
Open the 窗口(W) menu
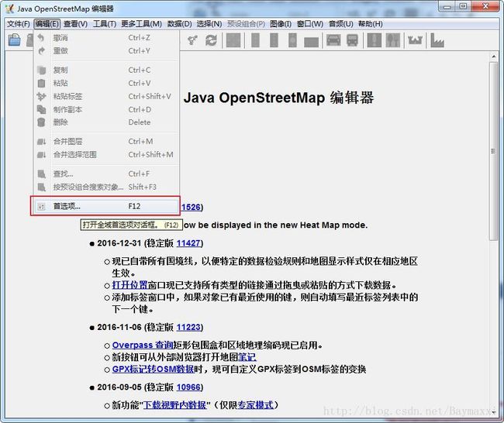[x=310, y=24]
